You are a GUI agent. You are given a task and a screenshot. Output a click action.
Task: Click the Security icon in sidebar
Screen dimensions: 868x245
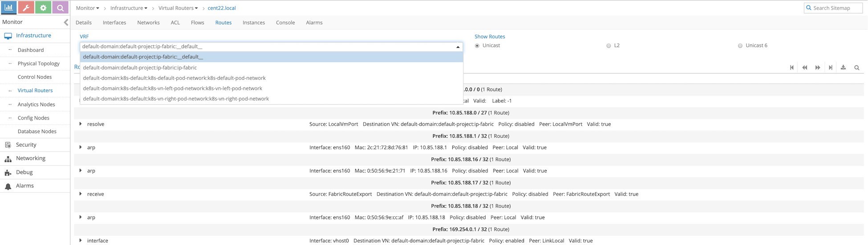pyautogui.click(x=8, y=145)
